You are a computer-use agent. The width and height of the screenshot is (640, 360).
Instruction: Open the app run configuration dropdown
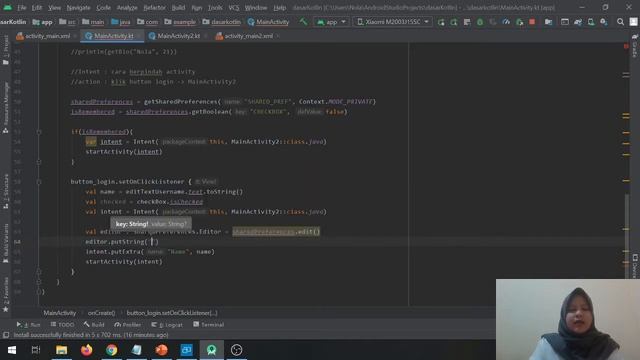click(331, 22)
